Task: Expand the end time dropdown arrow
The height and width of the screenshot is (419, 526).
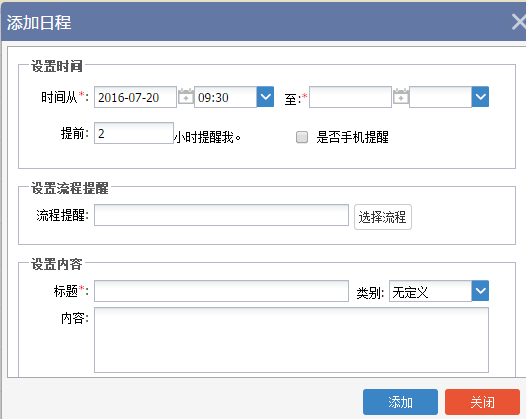Action: pyautogui.click(x=480, y=97)
